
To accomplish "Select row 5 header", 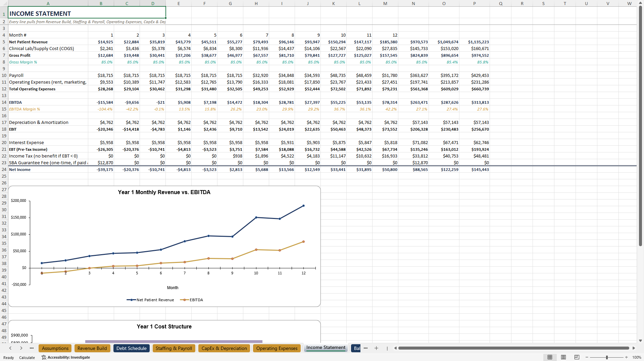I will pyautogui.click(x=4, y=42).
